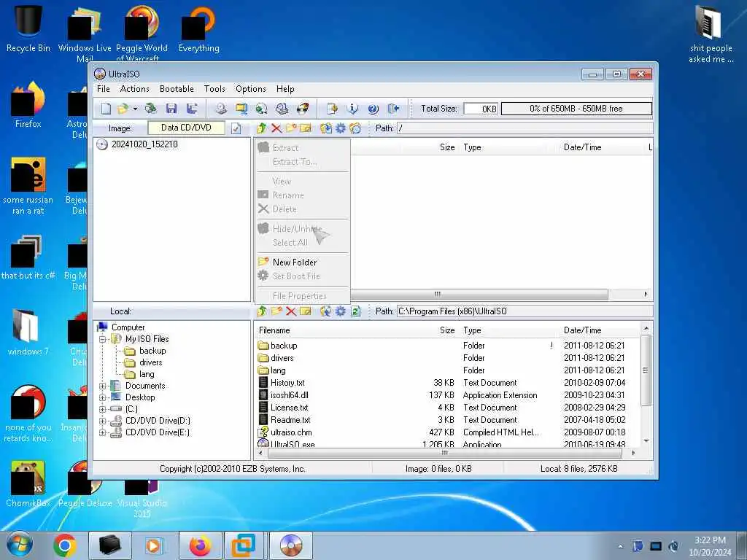The height and width of the screenshot is (560, 747).
Task: Expand the CD/DVD Drive(E:) node
Action: (102, 433)
